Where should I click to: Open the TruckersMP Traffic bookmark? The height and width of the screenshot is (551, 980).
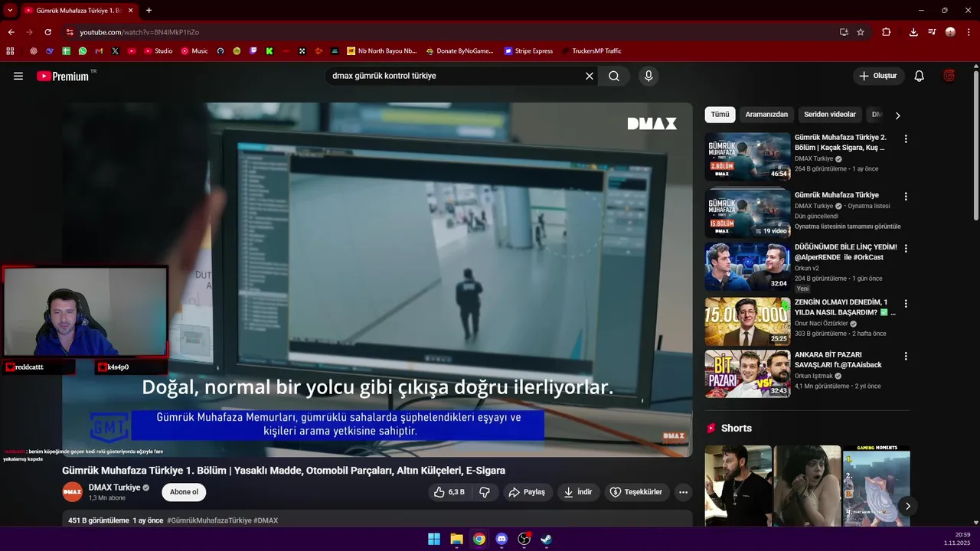tap(591, 51)
